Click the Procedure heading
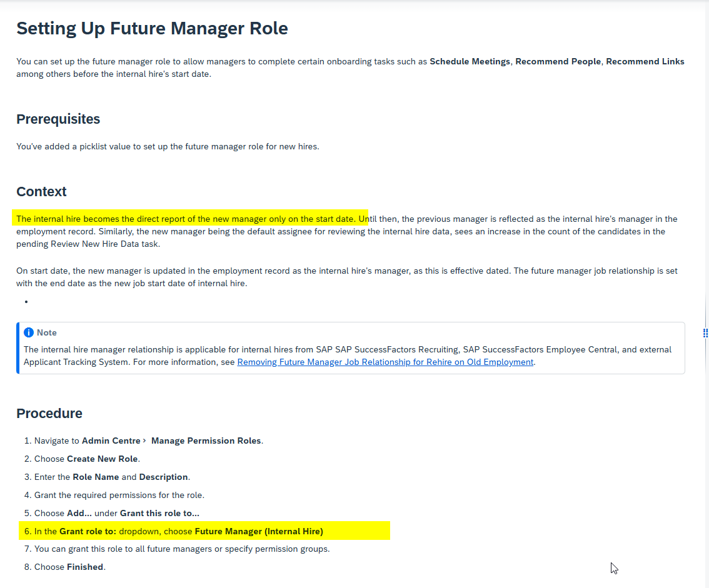Screen dimensions: 709x588 pyautogui.click(x=49, y=413)
